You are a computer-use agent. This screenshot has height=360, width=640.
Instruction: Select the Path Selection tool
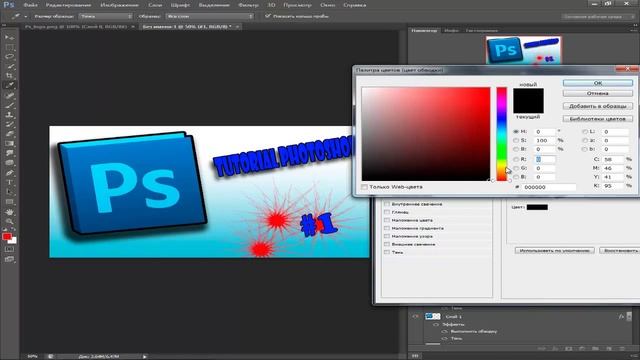[x=9, y=192]
